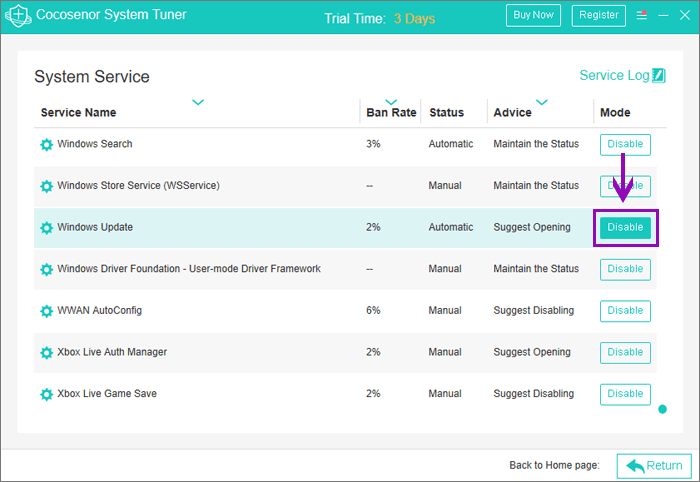Select the WWAN AutoConfig row name

click(100, 310)
